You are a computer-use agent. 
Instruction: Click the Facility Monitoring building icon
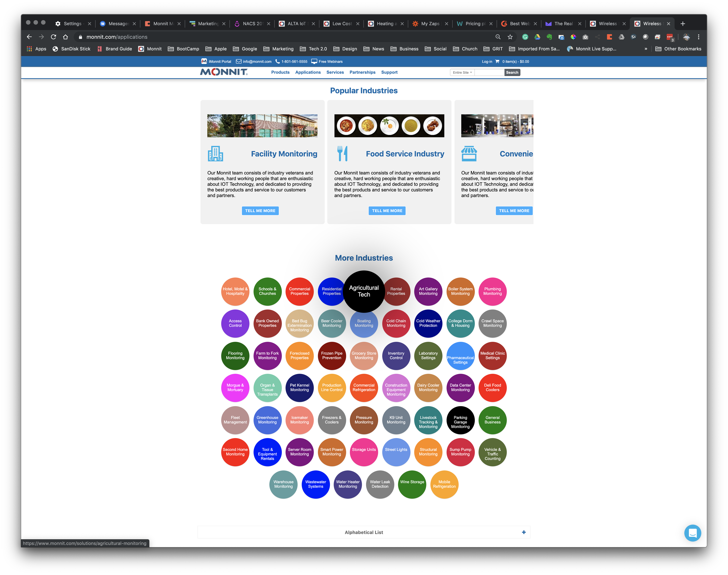(x=216, y=154)
